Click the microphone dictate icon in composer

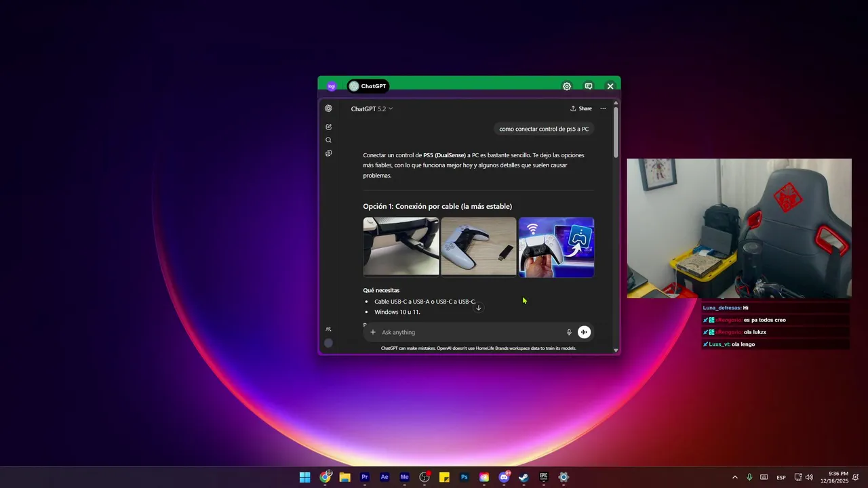coord(569,332)
